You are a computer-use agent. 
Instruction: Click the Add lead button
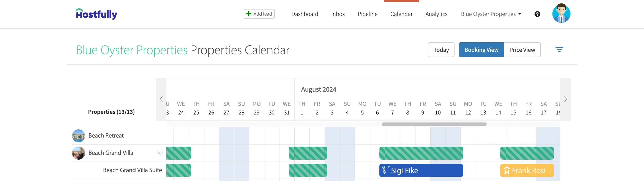[259, 14]
